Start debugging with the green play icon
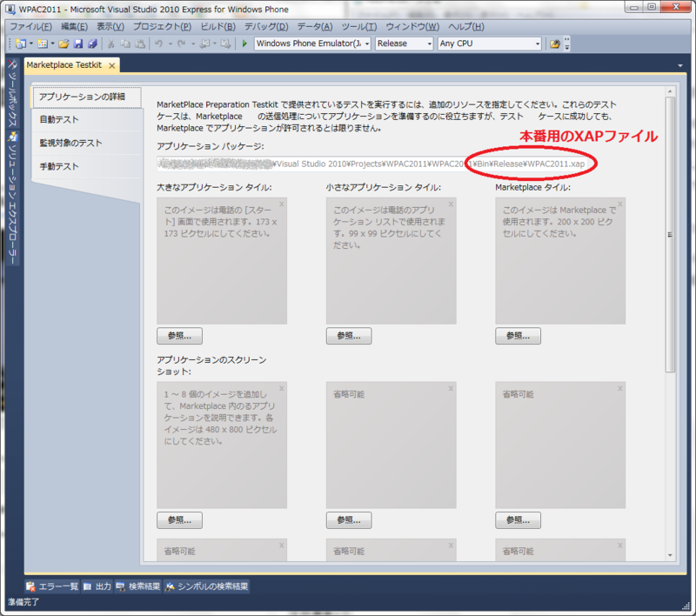Viewport: 696px width, 616px height. click(244, 44)
